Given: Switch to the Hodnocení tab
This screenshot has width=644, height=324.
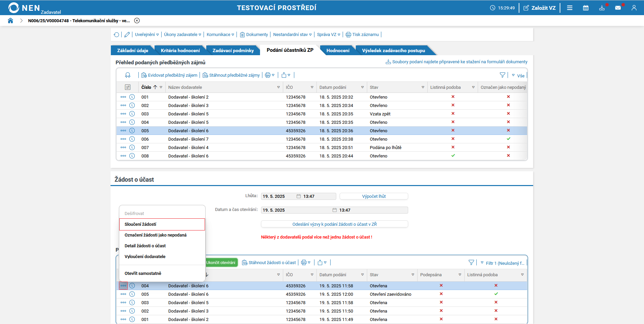Looking at the screenshot, I should tap(338, 50).
